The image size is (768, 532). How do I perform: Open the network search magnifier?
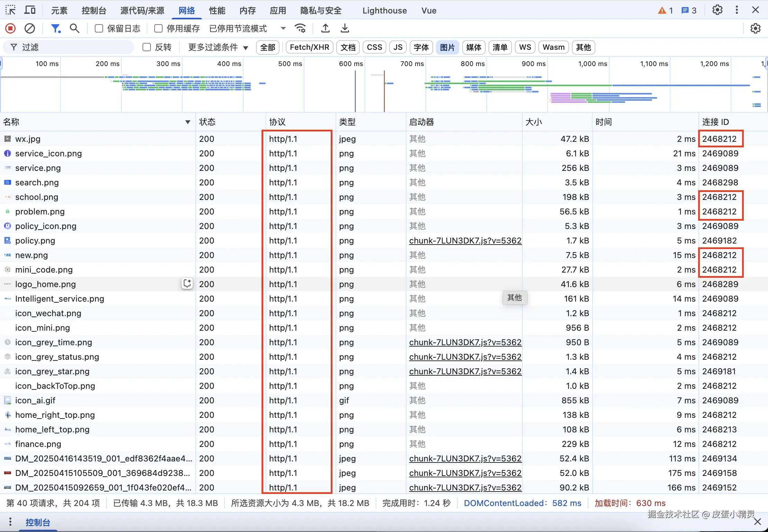74,28
